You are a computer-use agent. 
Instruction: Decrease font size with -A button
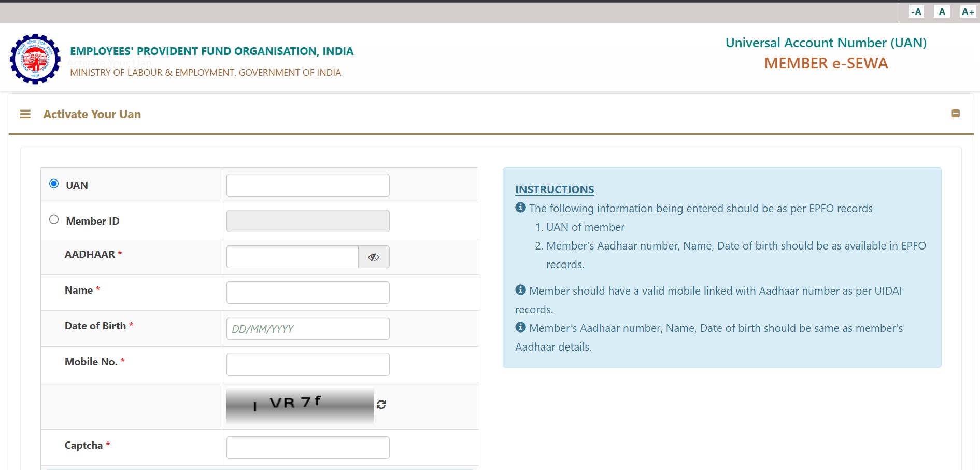pos(916,11)
